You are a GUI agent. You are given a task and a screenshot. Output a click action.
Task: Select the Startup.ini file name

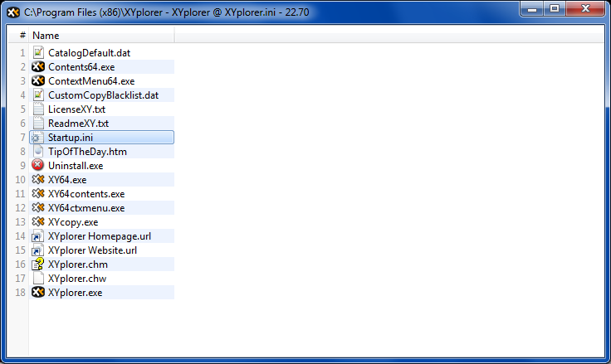tap(71, 138)
